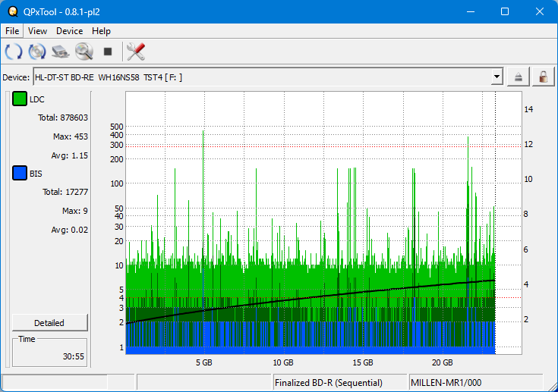
Task: Open the File menu
Action: (x=12, y=31)
